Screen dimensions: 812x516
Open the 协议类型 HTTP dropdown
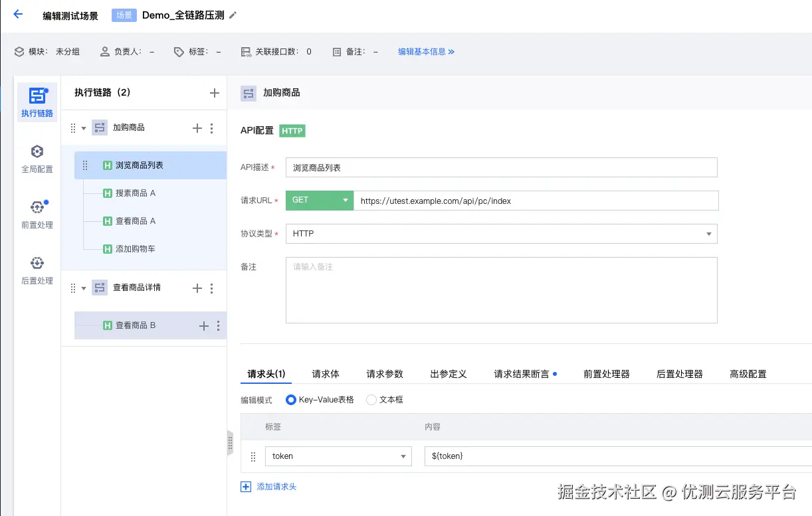pos(502,234)
